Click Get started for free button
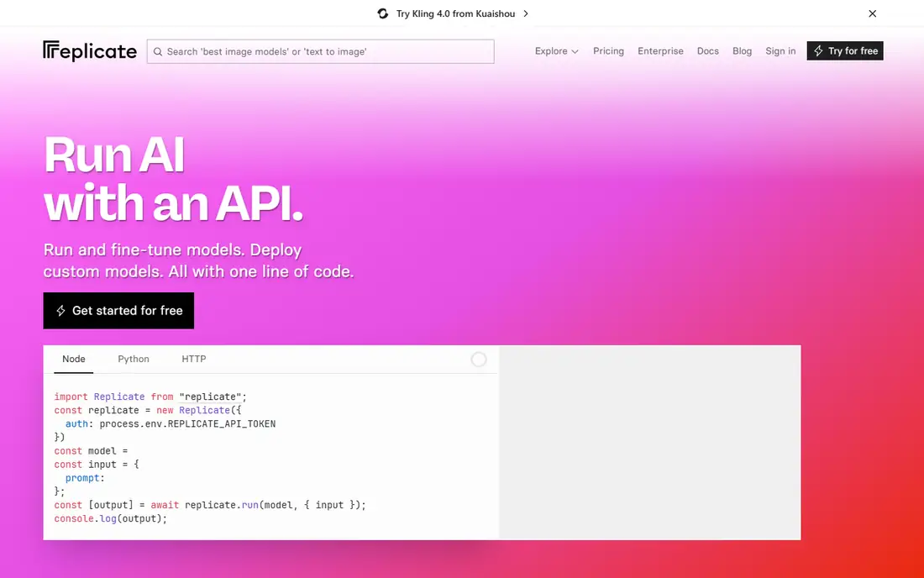Viewport: 924px width, 578px height. tap(118, 311)
